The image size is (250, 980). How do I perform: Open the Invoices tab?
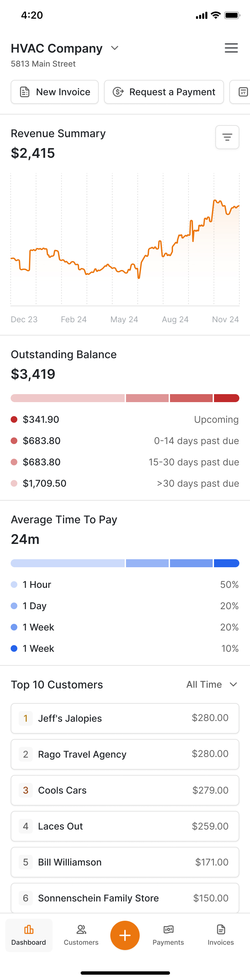221,935
